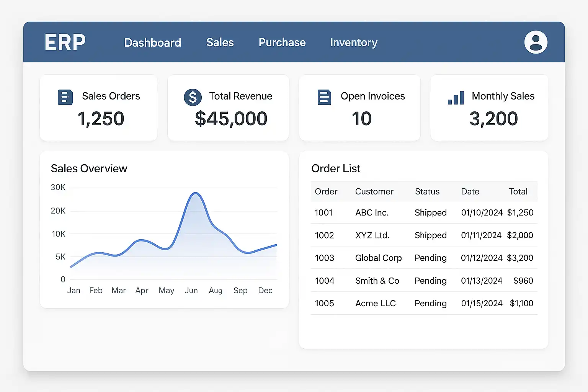Image resolution: width=588 pixels, height=392 pixels.
Task: Navigate to the Inventory section
Action: (354, 42)
